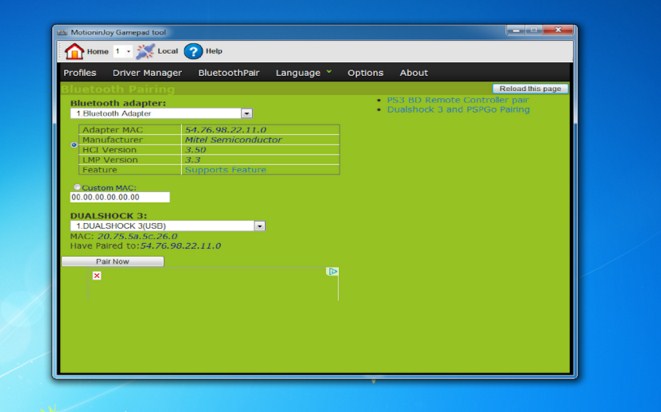
Task: Click the Home house icon
Action: click(74, 51)
